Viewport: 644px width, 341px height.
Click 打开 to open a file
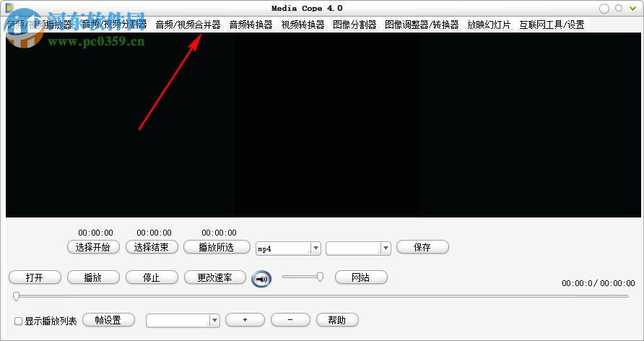35,277
